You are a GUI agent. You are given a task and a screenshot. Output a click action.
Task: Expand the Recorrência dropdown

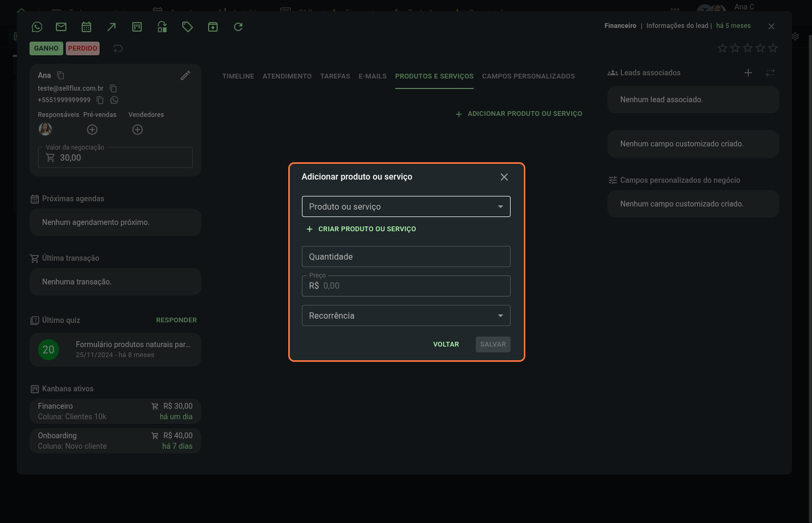click(x=406, y=315)
